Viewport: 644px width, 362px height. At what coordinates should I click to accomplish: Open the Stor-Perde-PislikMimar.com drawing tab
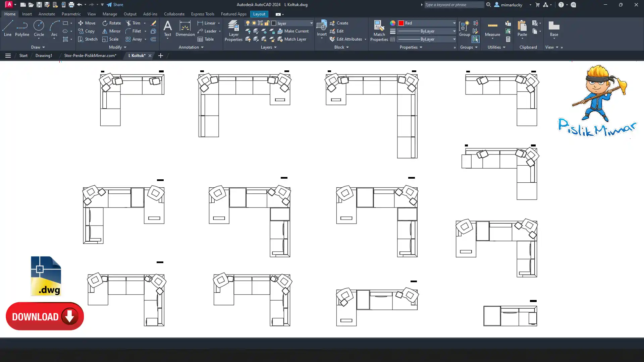pyautogui.click(x=90, y=56)
